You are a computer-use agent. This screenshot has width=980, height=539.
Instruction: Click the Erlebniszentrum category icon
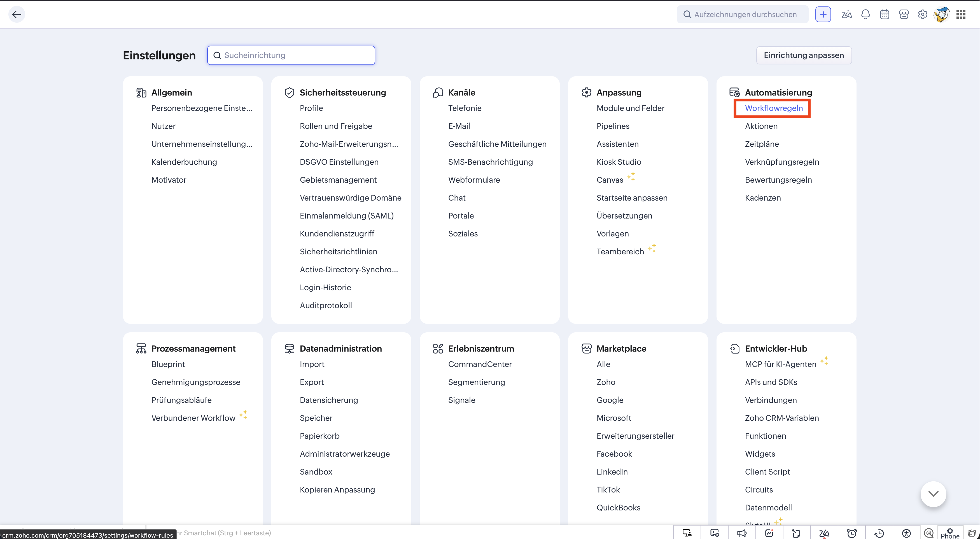[438, 349]
